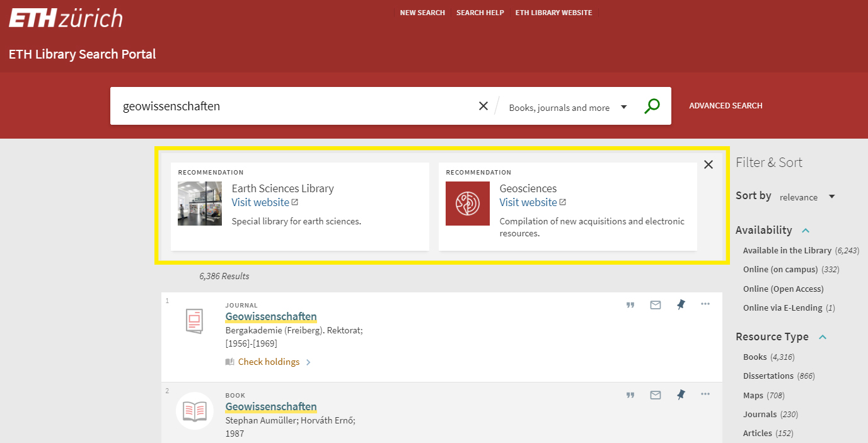Click 'Stephan Aumüller; Horváth Ernő;' author text
868x443 pixels.
click(x=290, y=420)
